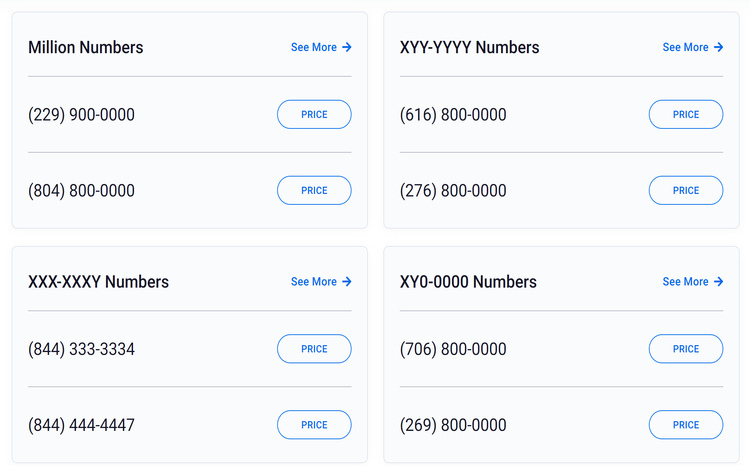Viewport: 750px width, 466px height.
Task: Click the arrow icon in XY0-0000 Numbers header
Action: coord(718,282)
